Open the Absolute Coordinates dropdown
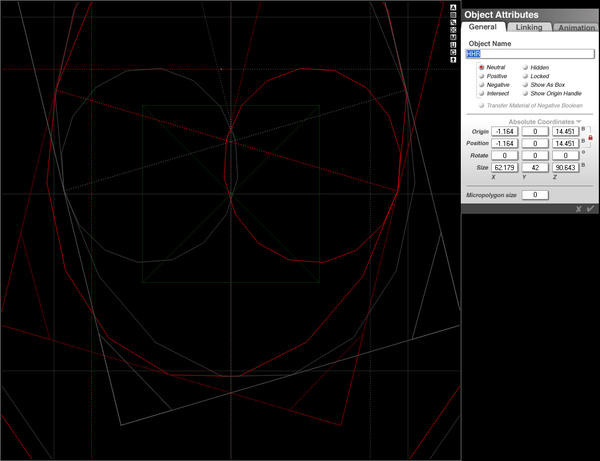Screen dimensions: 600x461 pyautogui.click(x=545, y=122)
